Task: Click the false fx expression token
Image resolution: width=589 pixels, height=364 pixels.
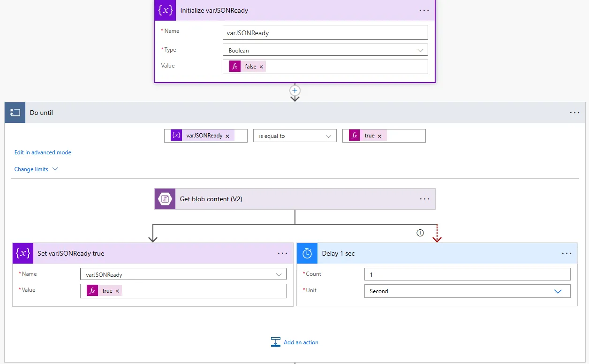Action: click(247, 67)
